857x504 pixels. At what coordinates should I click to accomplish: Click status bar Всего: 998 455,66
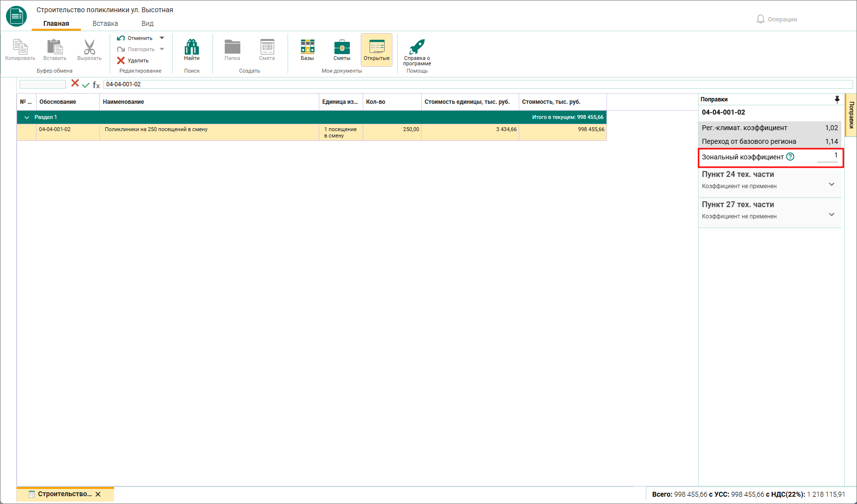(x=680, y=494)
